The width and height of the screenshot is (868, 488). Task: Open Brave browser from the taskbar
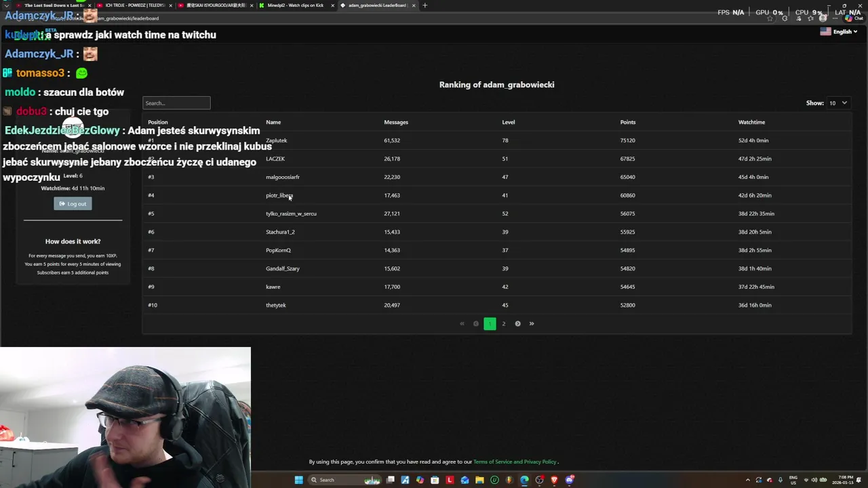[x=554, y=480]
